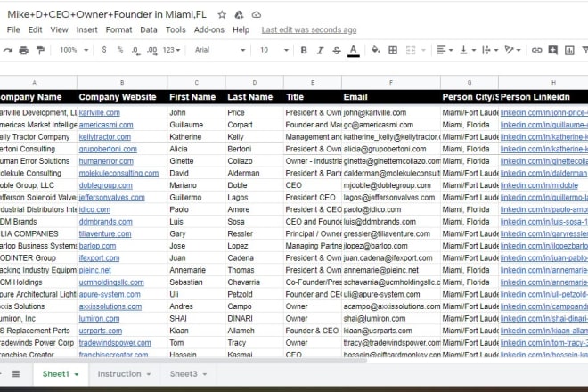This screenshot has width=588, height=392.
Task: Click the Merge cells icon
Action: click(411, 50)
